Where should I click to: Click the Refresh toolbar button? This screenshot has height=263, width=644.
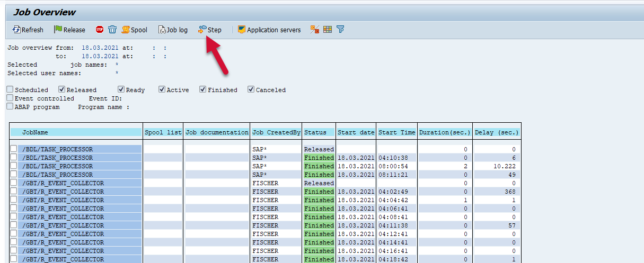click(x=29, y=30)
